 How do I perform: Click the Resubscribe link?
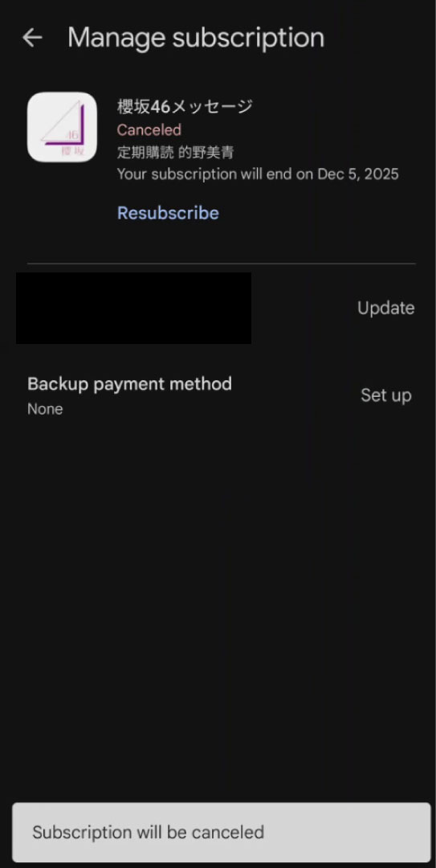click(x=168, y=212)
